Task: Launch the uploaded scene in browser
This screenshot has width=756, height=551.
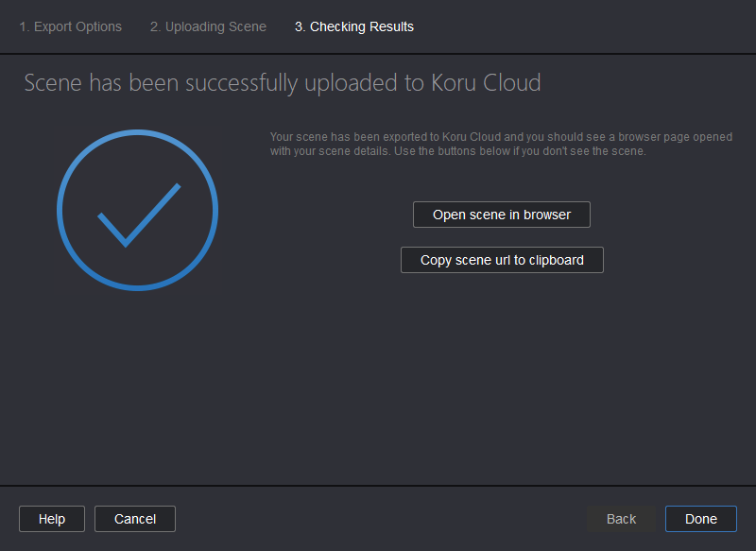Action: coord(501,215)
